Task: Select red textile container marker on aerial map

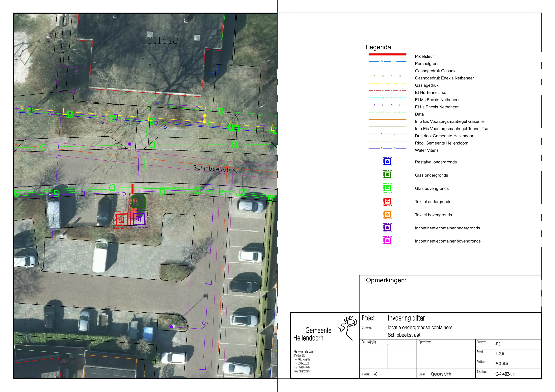Action: click(122, 220)
